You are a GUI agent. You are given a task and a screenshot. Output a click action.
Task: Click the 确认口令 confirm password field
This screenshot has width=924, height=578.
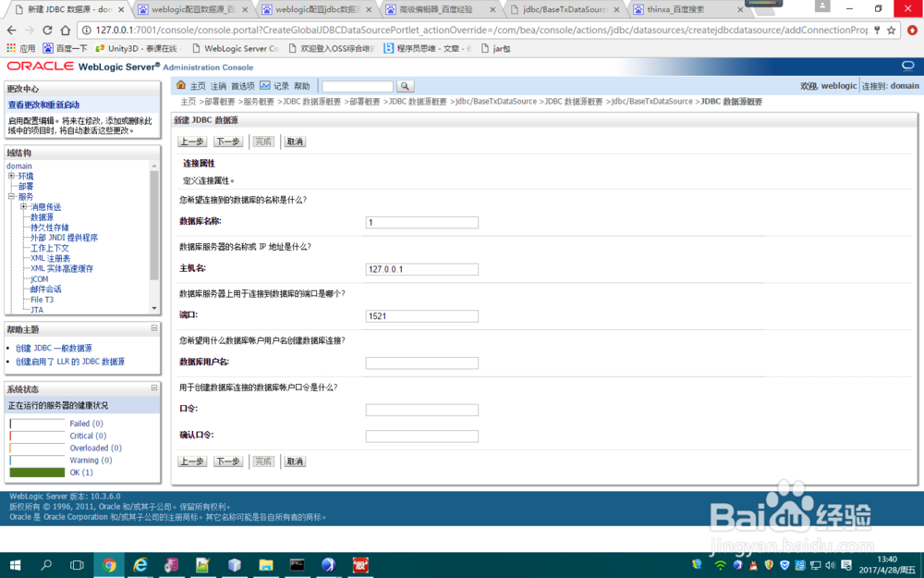point(422,436)
